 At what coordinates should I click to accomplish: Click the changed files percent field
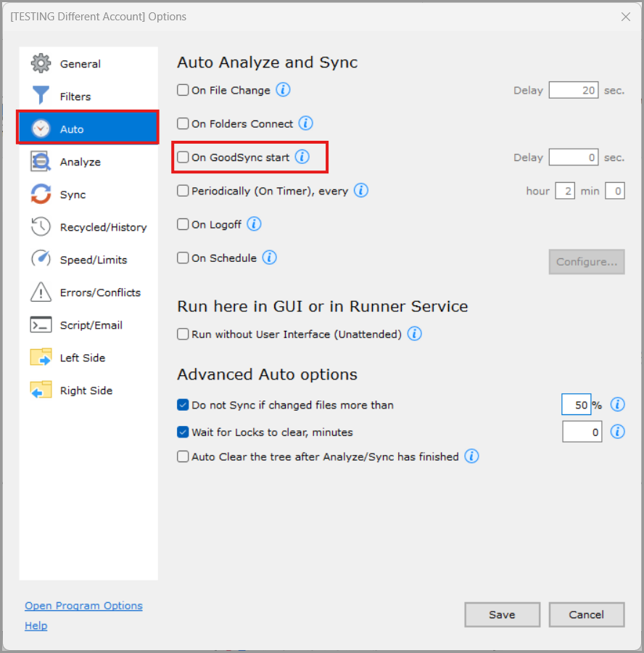(x=576, y=404)
